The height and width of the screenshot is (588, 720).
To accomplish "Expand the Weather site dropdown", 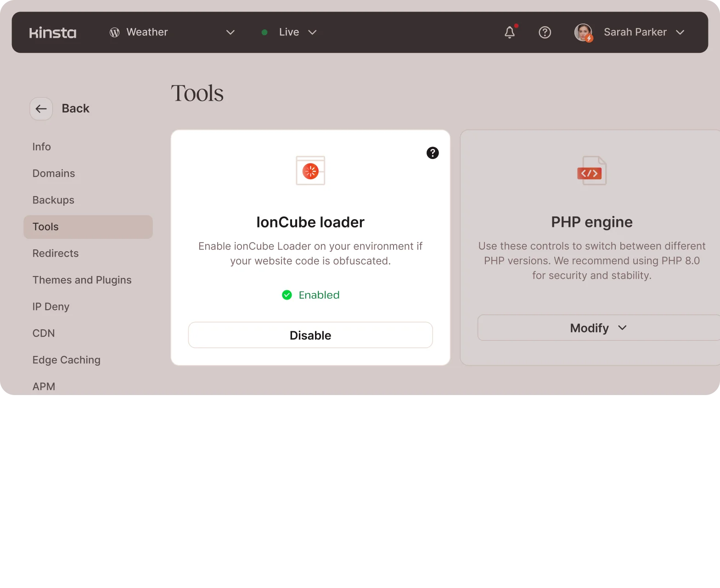I will [x=231, y=32].
